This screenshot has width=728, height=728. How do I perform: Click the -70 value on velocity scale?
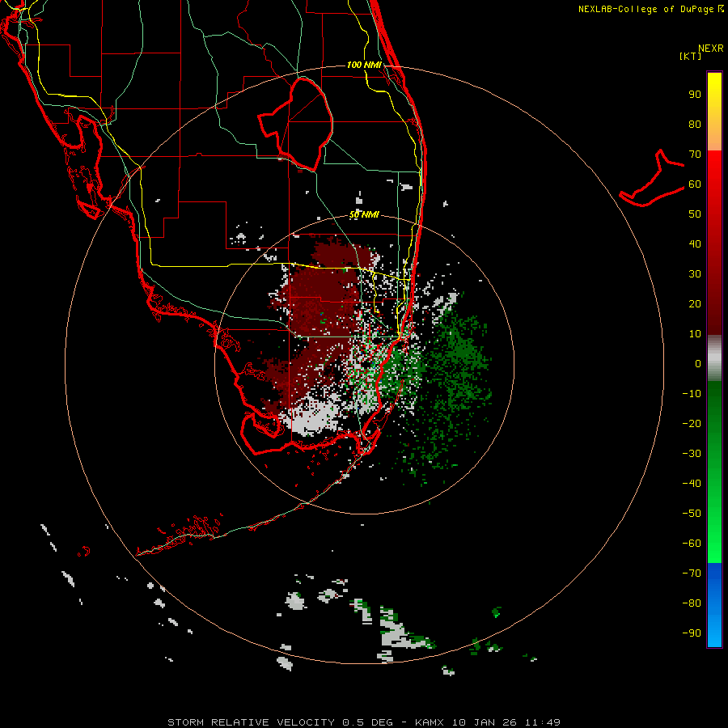[692, 573]
